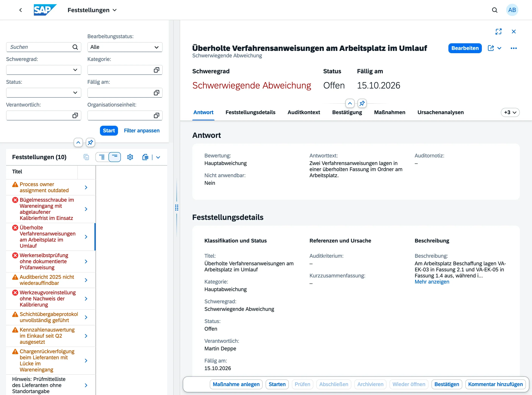532x395 pixels.
Task: Click the share icon next to Bearbeiten
Action: (x=491, y=48)
